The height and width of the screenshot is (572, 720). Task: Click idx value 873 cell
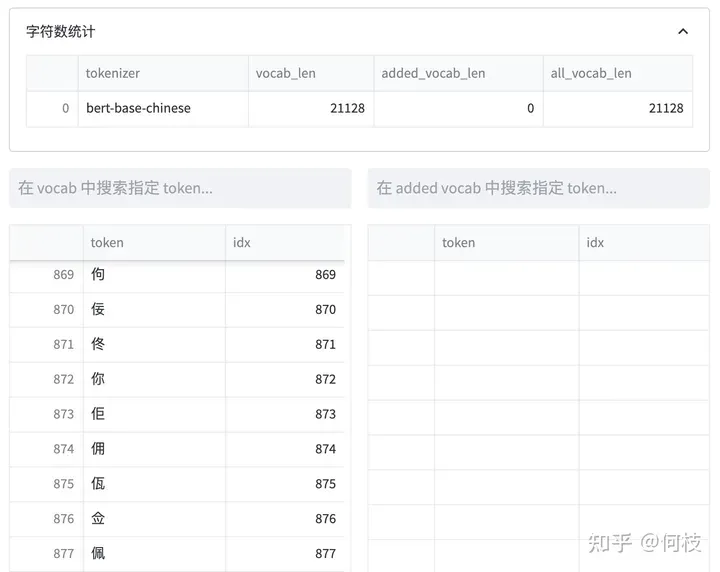[x=285, y=415]
